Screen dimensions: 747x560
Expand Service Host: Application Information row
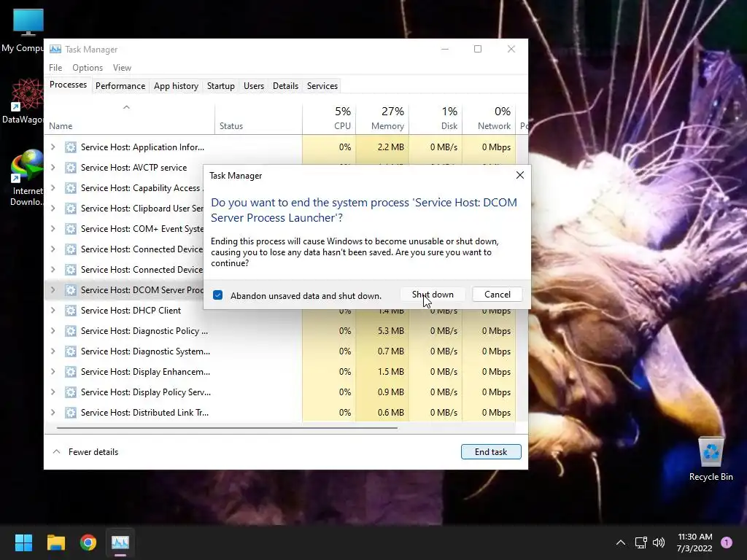point(53,147)
